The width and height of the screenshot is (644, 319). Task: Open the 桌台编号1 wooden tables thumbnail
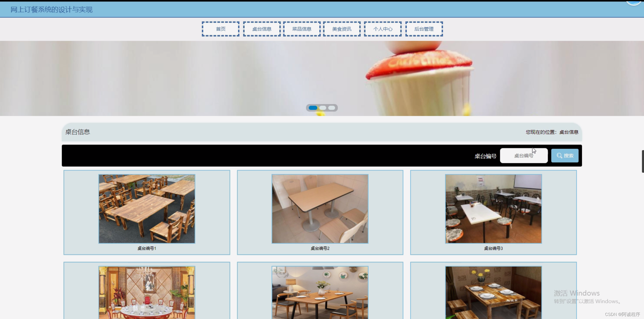147,209
